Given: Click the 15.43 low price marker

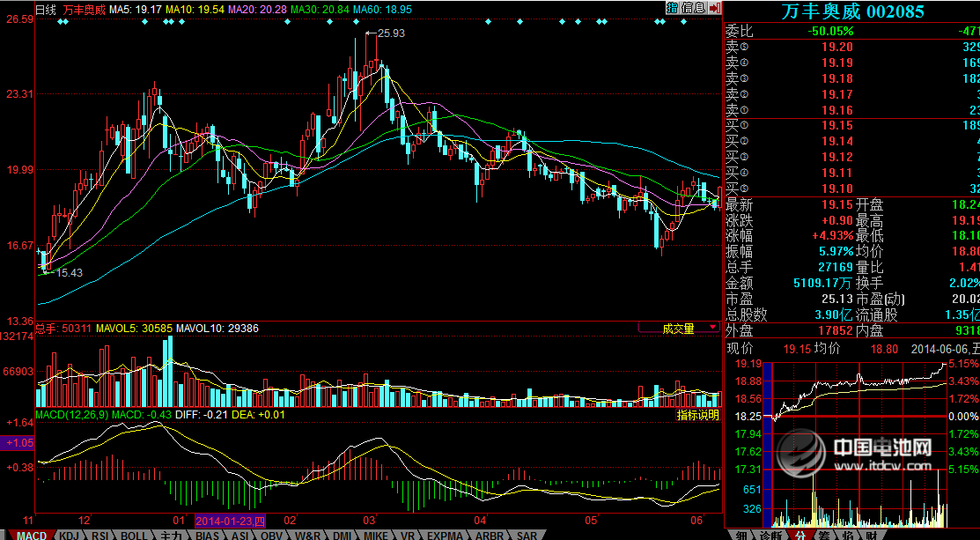Looking at the screenshot, I should [68, 273].
